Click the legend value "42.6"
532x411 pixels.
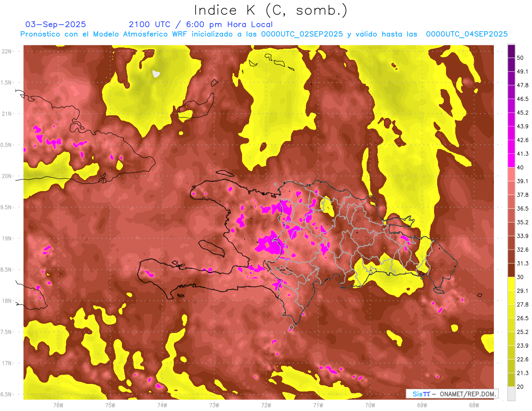(x=522, y=140)
